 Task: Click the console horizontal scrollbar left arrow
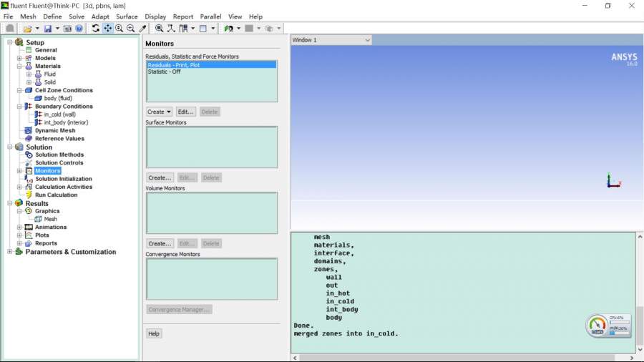[295, 358]
